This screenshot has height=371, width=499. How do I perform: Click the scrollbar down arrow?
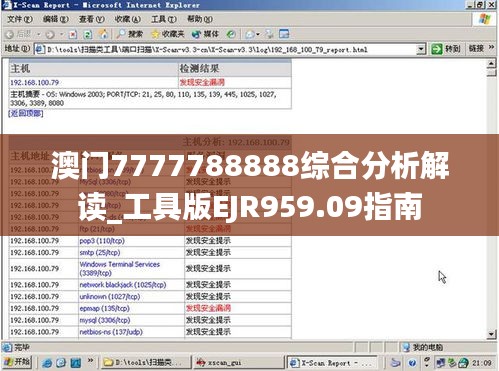click(x=491, y=334)
